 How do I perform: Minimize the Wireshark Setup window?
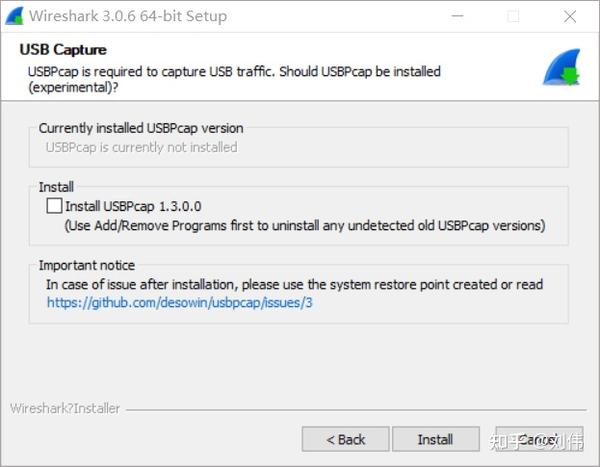[456, 16]
